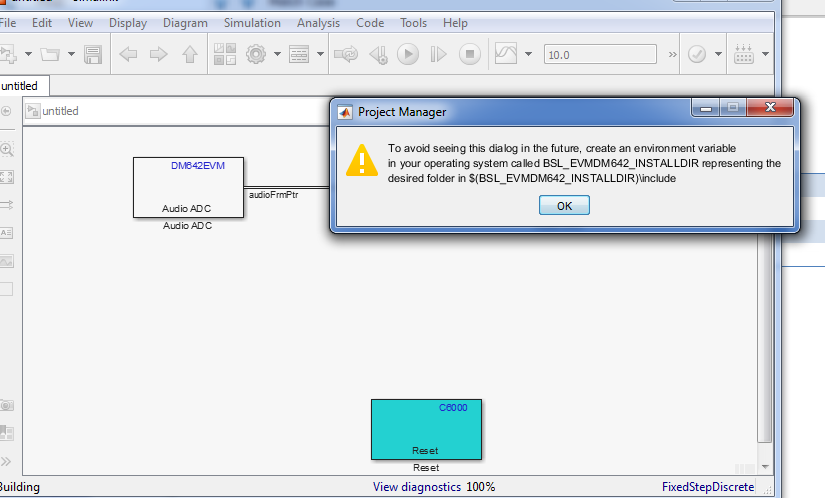
Task: Open the Display menu
Action: (x=128, y=23)
